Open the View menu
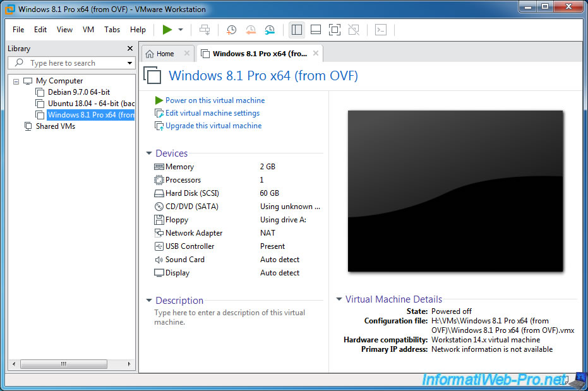Screen dimensions: 588x391 [x=64, y=30]
